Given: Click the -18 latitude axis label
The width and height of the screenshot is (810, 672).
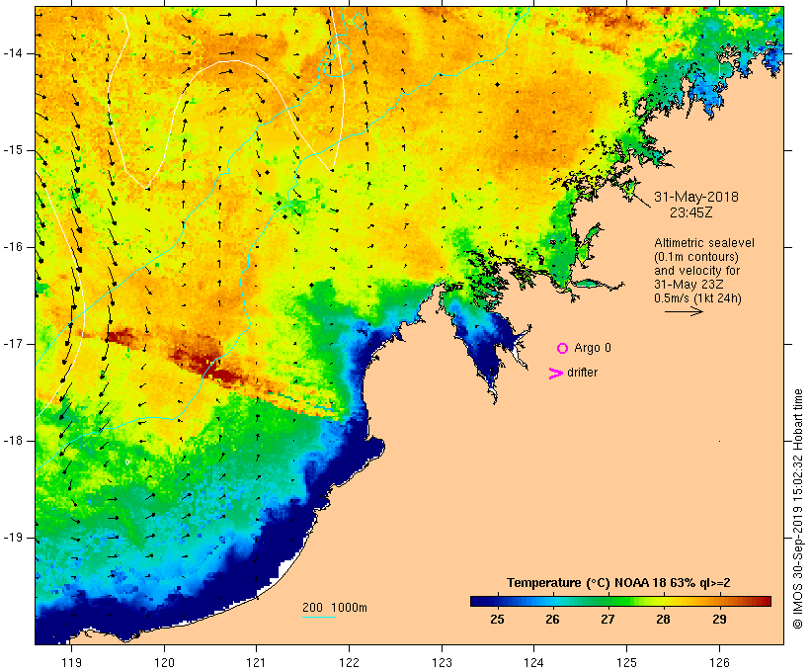Looking at the screenshot, I should tap(13, 441).
